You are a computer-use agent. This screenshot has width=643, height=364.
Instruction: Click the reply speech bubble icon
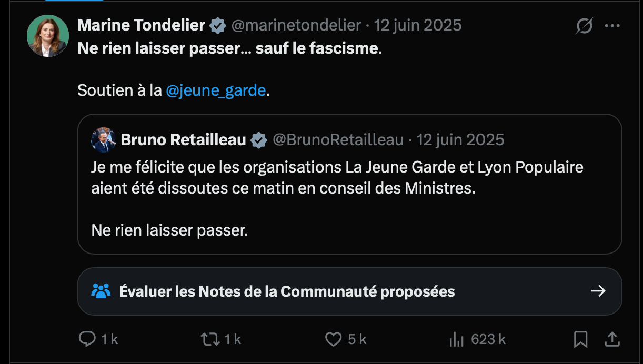[x=87, y=339]
